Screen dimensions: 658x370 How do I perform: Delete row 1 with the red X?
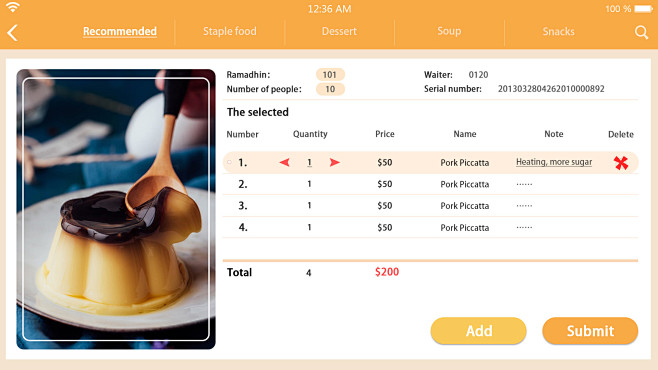(621, 163)
